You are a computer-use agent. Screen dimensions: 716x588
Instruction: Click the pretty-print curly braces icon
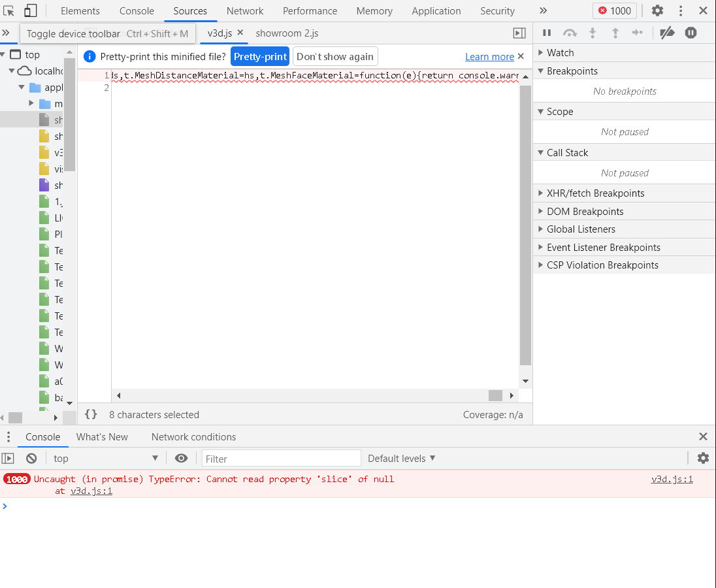(x=91, y=414)
